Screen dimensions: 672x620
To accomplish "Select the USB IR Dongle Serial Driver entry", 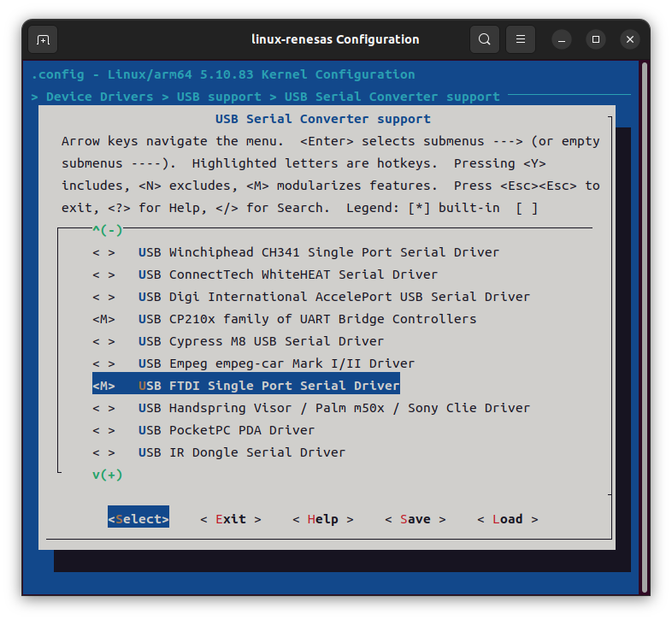I will click(x=241, y=452).
